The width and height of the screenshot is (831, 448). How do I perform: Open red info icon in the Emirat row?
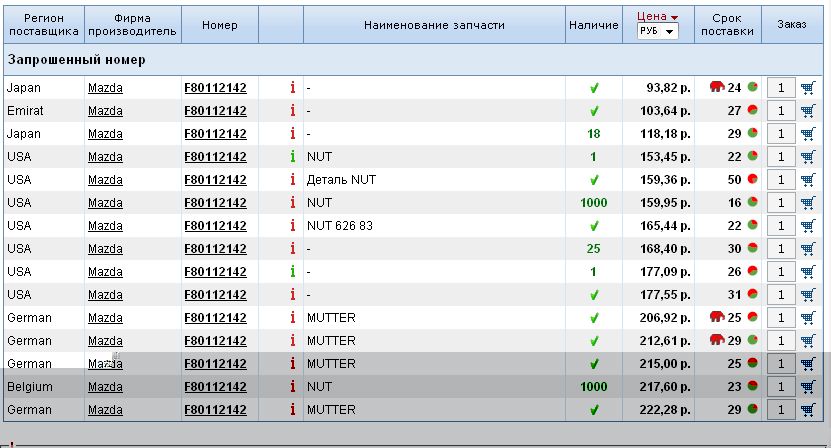pyautogui.click(x=293, y=110)
